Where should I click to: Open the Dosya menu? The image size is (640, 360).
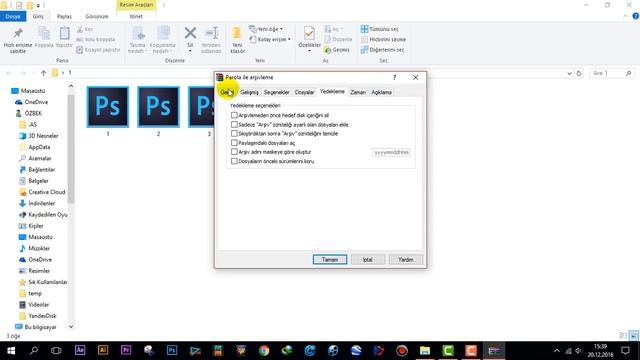(x=13, y=16)
